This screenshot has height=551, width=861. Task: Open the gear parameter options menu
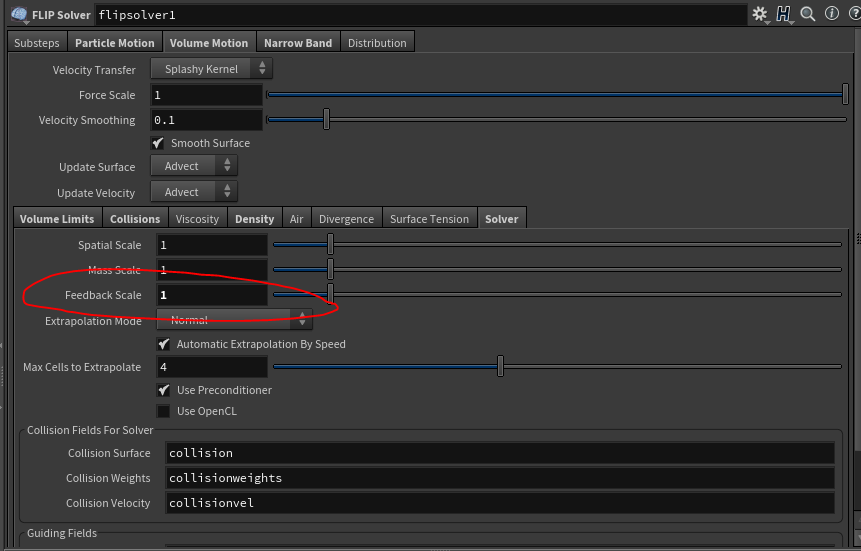761,14
